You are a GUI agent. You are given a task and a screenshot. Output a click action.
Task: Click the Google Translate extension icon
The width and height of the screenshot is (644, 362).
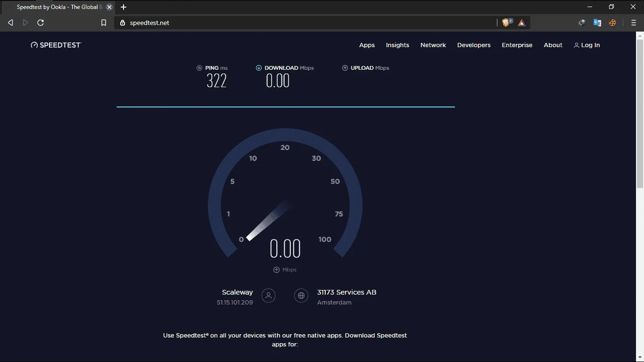coord(597,23)
